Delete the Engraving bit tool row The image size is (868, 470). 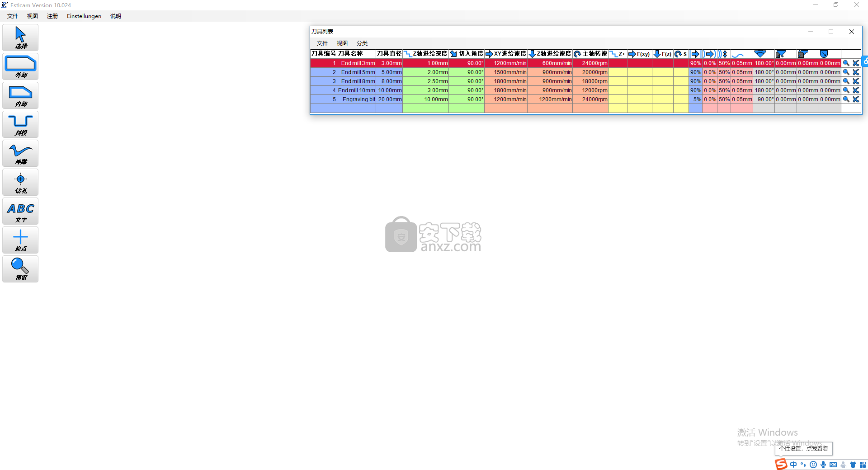click(x=856, y=99)
